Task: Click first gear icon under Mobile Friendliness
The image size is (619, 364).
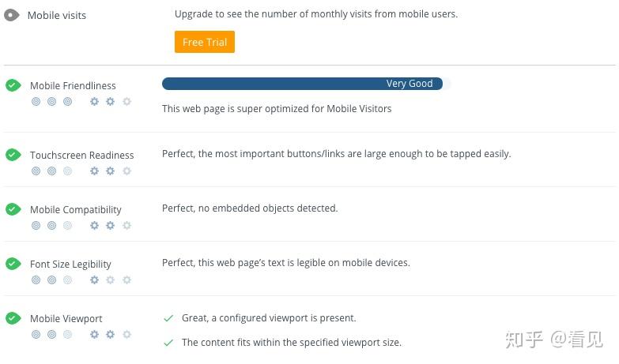Action: (x=94, y=101)
